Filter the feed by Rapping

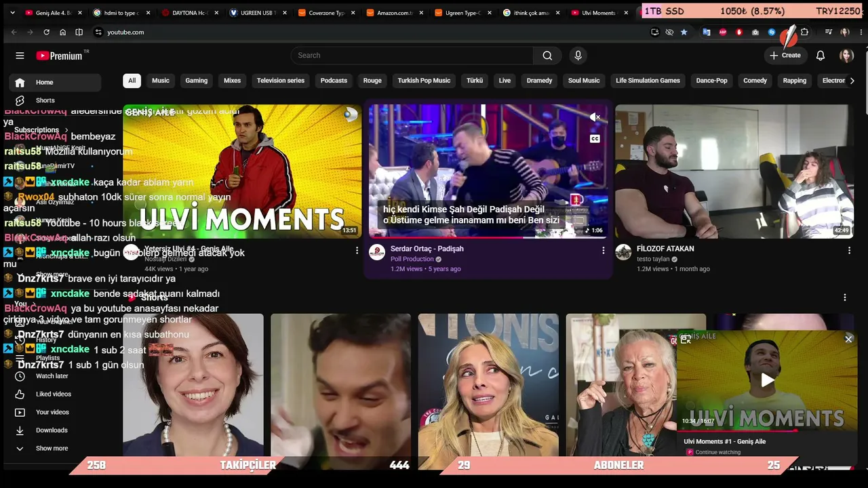click(795, 81)
